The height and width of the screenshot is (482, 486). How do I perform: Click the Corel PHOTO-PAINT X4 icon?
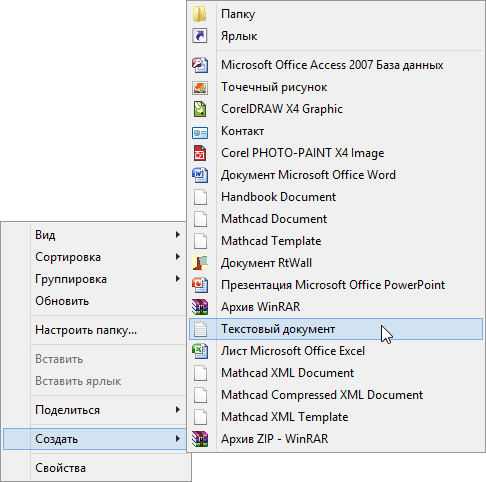[x=200, y=153]
